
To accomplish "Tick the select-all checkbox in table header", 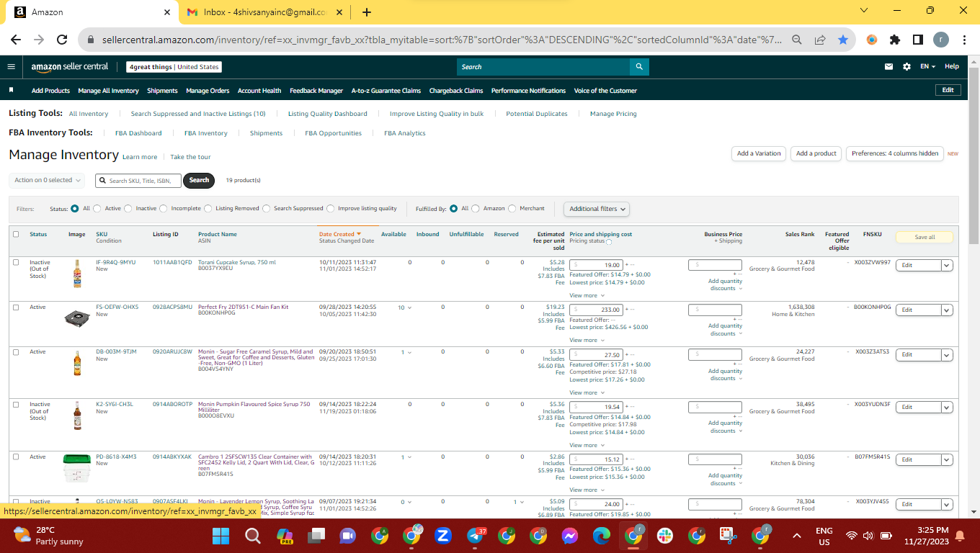I will tap(16, 234).
